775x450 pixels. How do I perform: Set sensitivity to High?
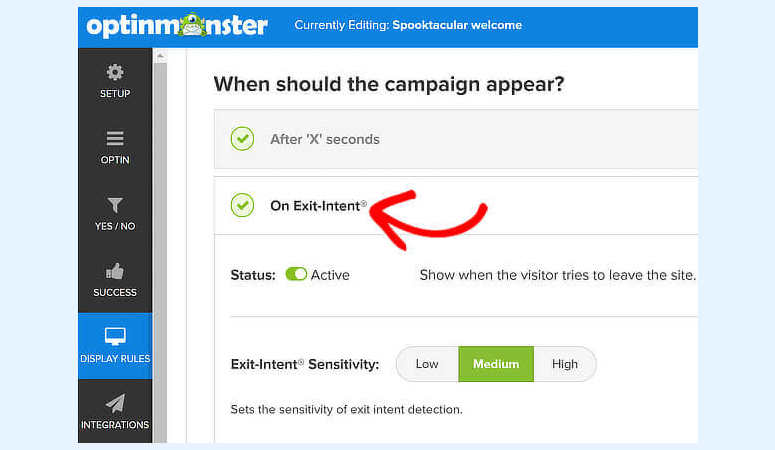point(565,364)
